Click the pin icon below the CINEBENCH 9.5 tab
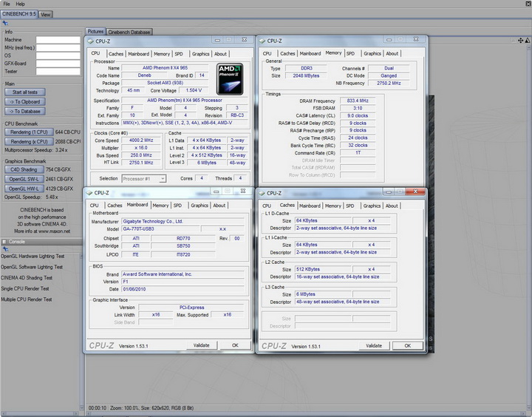This screenshot has width=532, height=417. point(5,23)
